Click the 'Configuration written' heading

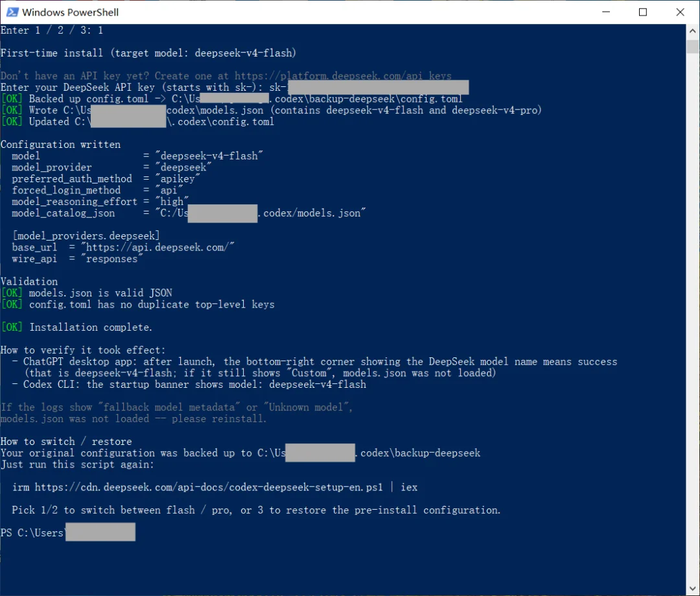[x=61, y=145]
